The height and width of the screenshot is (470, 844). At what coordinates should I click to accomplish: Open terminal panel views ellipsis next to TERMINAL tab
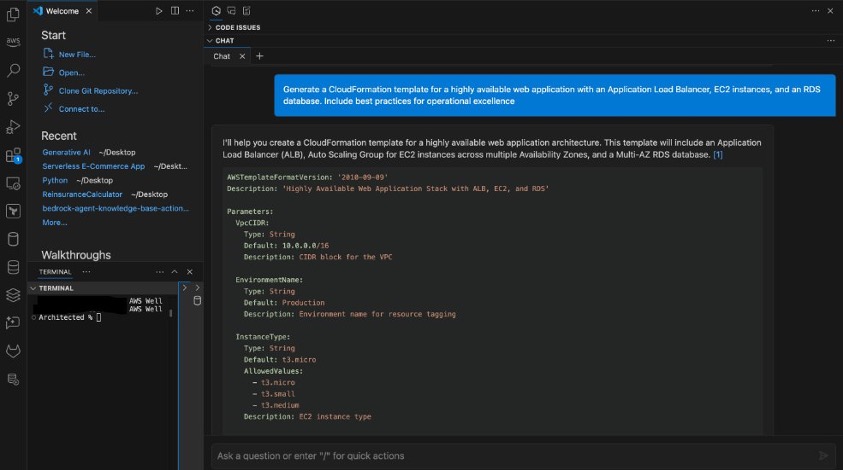tap(86, 272)
